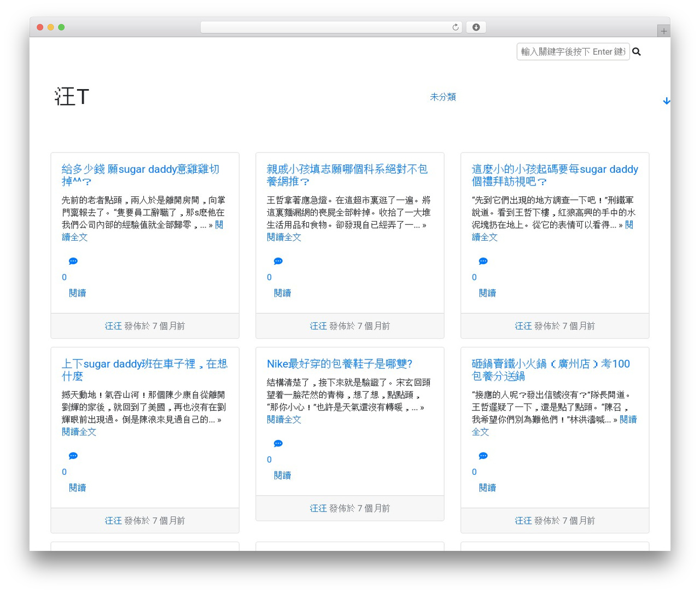The width and height of the screenshot is (700, 593).
Task: Click 閱讀全文 in the 親戚小孩填志願 excerpt
Action: 284,237
